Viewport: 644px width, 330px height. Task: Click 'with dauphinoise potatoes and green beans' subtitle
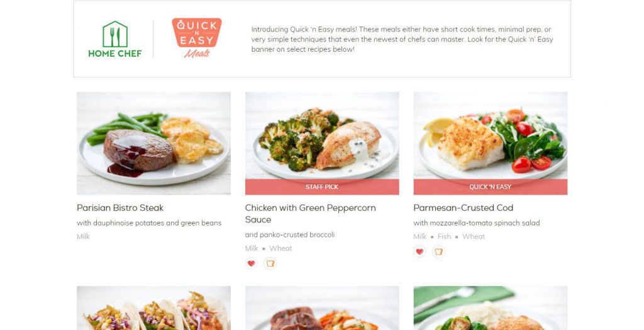pos(149,223)
